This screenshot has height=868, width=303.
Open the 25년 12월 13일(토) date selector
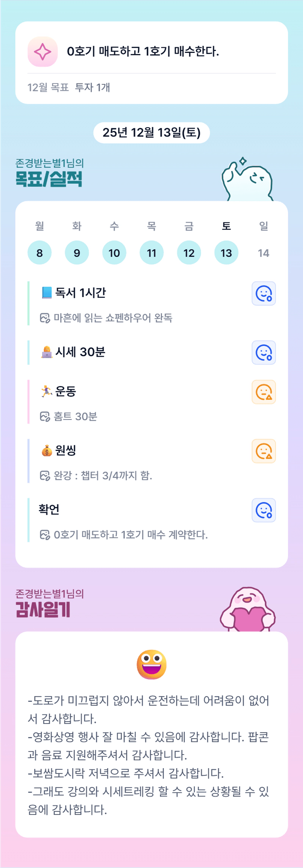click(151, 133)
